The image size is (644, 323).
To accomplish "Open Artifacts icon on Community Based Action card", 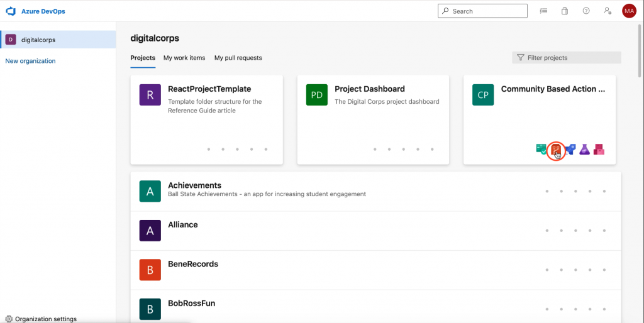I will (599, 149).
